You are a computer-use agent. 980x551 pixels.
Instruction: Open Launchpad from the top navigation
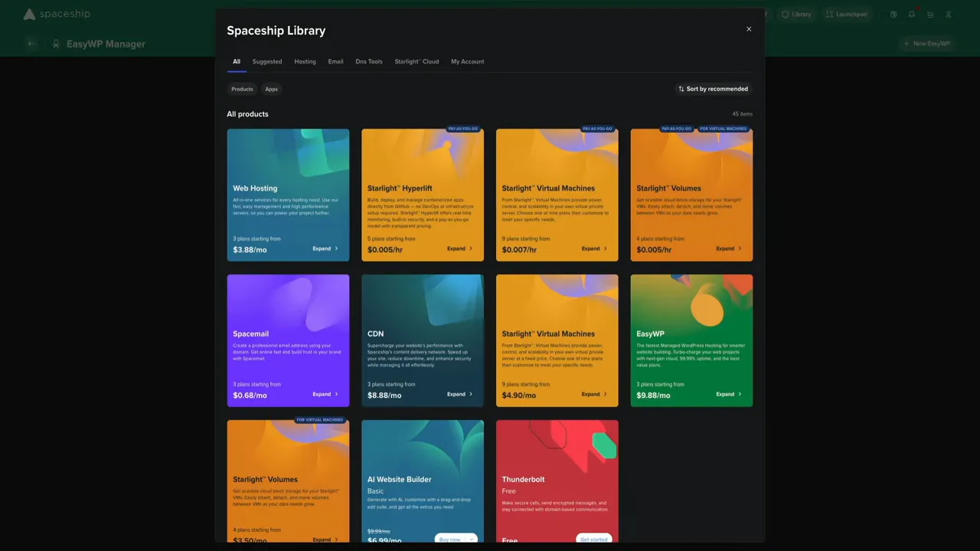tap(847, 14)
